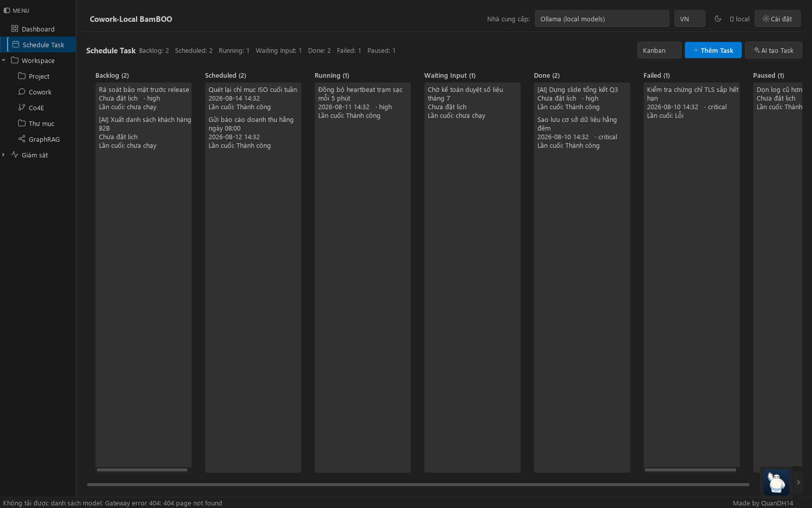
Task: Open the Cài đặt settings button
Action: (x=777, y=19)
